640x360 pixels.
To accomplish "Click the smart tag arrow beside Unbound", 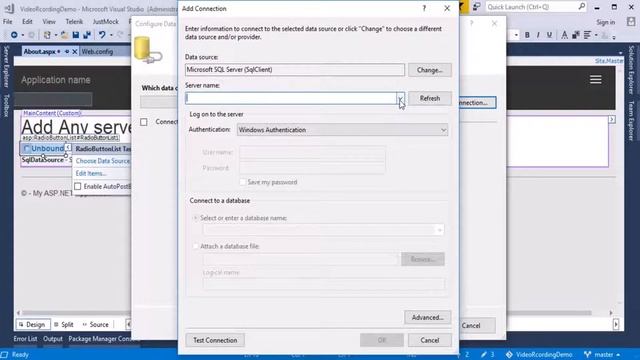I will 68,148.
